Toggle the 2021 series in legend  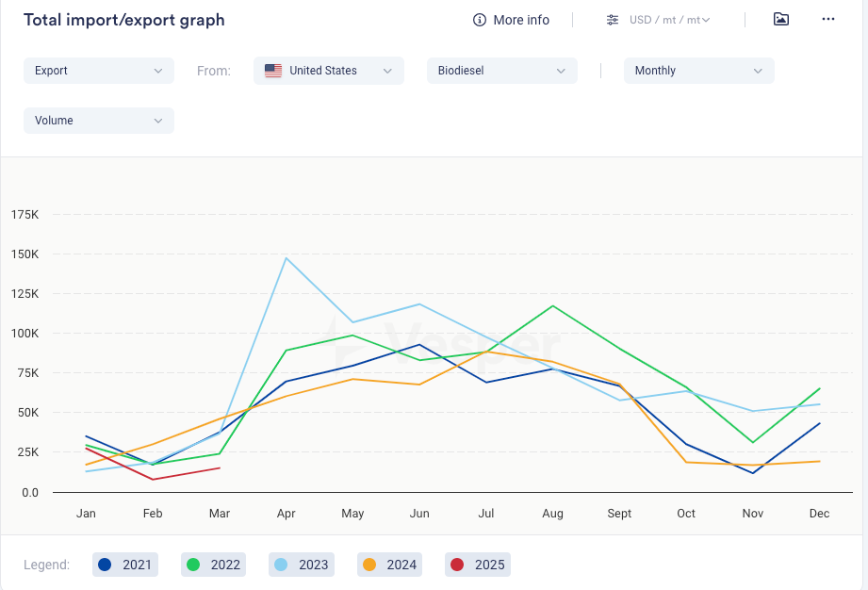tap(125, 565)
